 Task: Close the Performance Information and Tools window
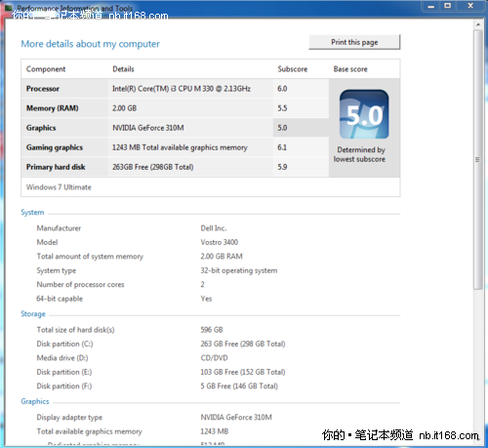470,6
